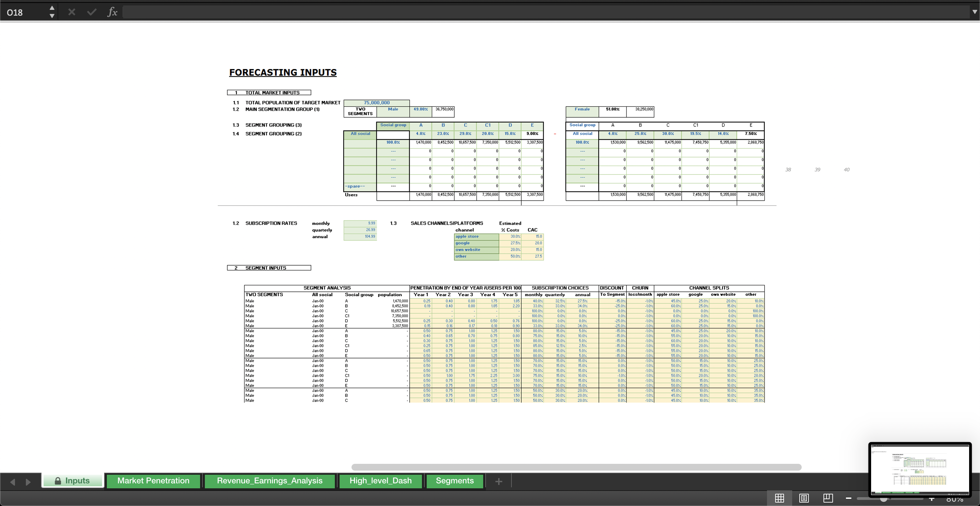Go to the previous sheet with the left arrow

[13, 482]
